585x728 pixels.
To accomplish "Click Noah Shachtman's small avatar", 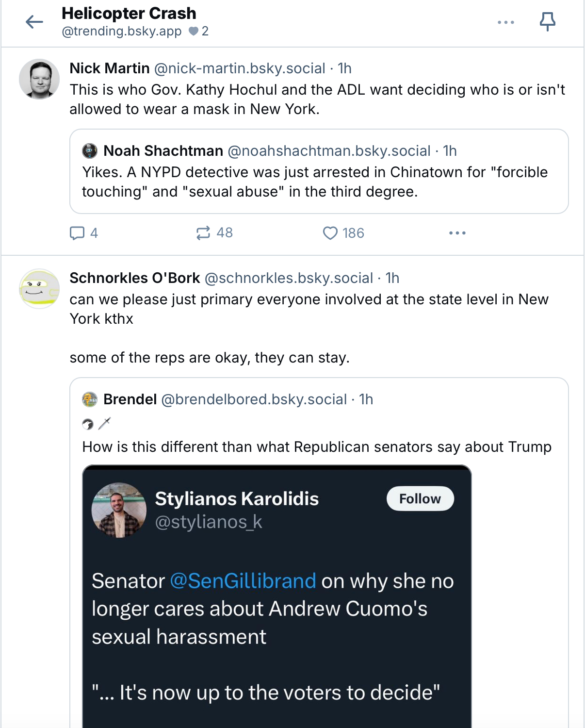I will [90, 151].
